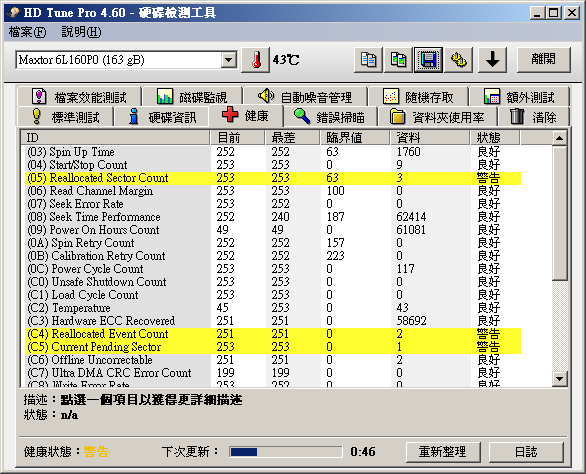The image size is (586, 474).
Task: Click data value 62414 in Seek Time row
Action: coord(411,217)
